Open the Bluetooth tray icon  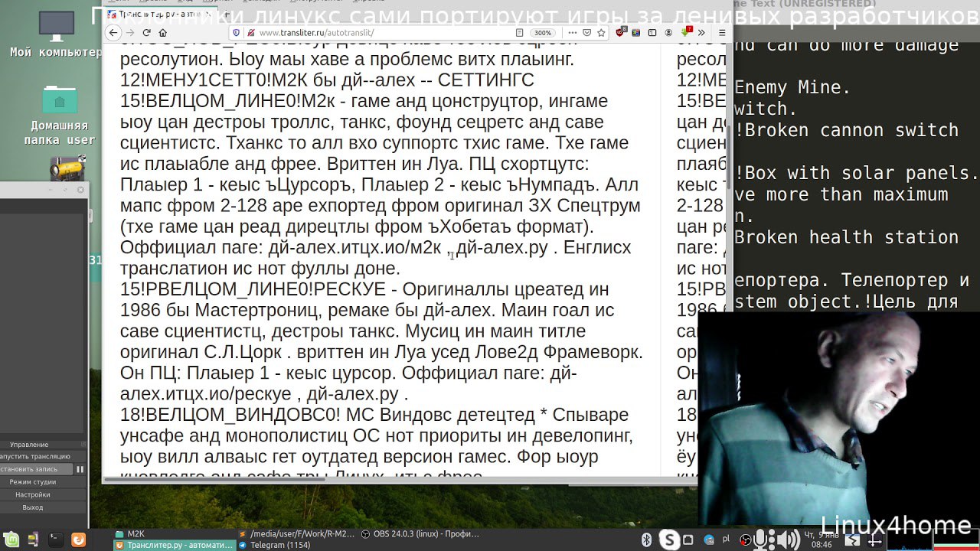coord(646,540)
